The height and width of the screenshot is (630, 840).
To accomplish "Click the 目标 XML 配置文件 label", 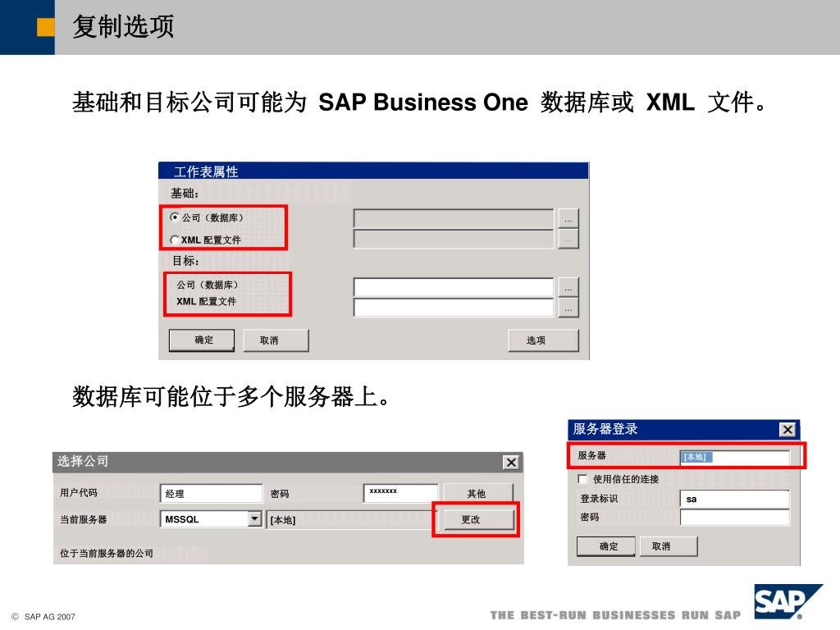I will point(206,302).
